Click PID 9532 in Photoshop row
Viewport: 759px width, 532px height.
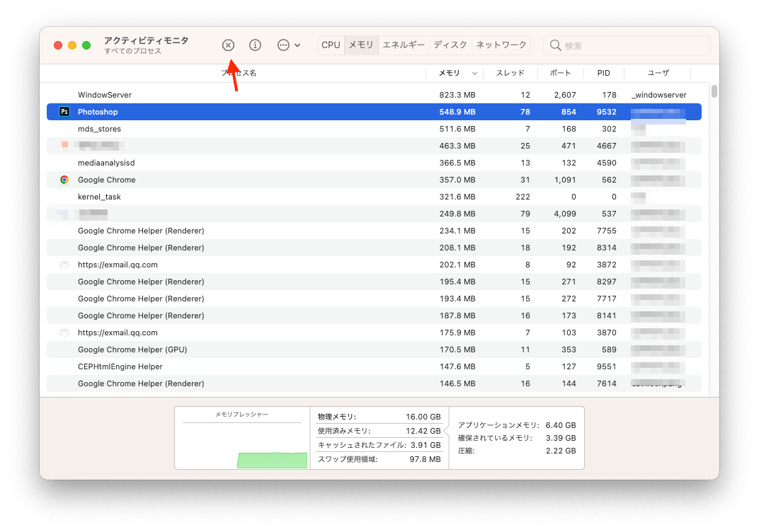coord(607,112)
